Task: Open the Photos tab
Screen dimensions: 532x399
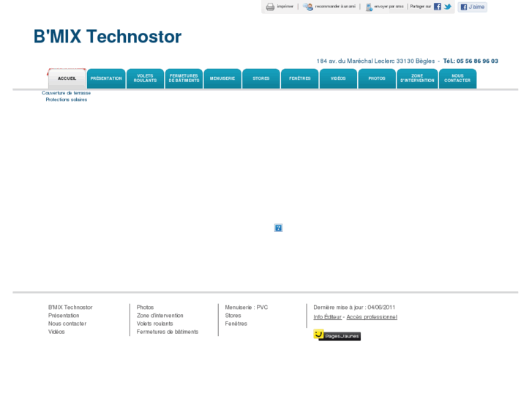Action: 377,78
